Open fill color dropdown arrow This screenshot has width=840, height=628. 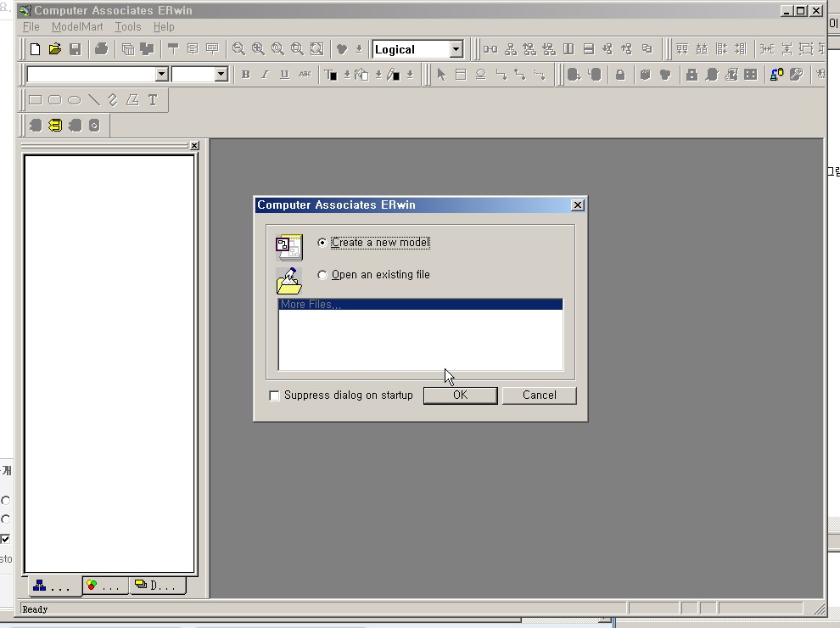pyautogui.click(x=378, y=75)
